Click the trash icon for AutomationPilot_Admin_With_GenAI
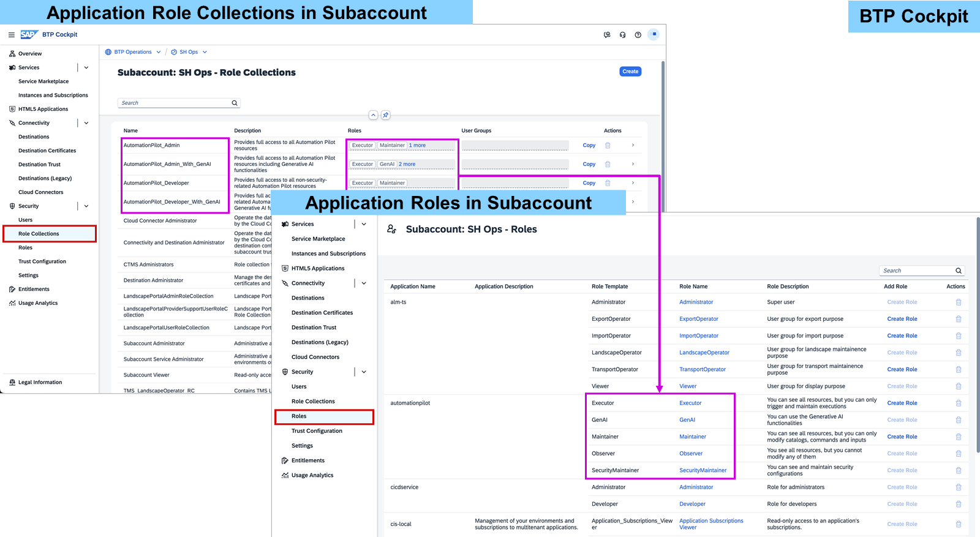Screen dimensions: 980x537 608,164
